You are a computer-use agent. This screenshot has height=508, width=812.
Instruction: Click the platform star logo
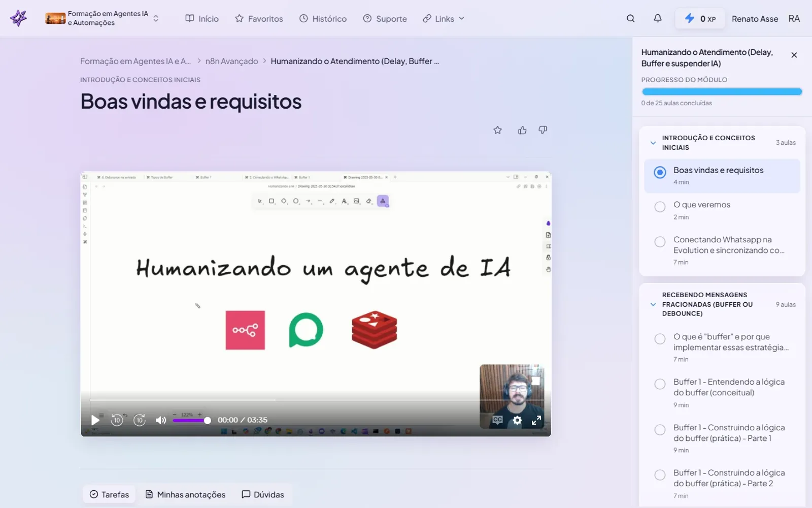[18, 18]
